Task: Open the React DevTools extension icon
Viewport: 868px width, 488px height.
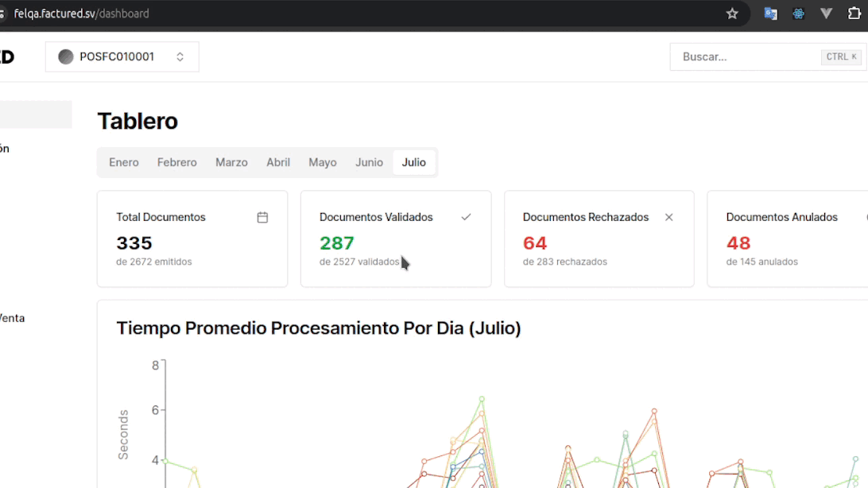Action: pos(798,14)
